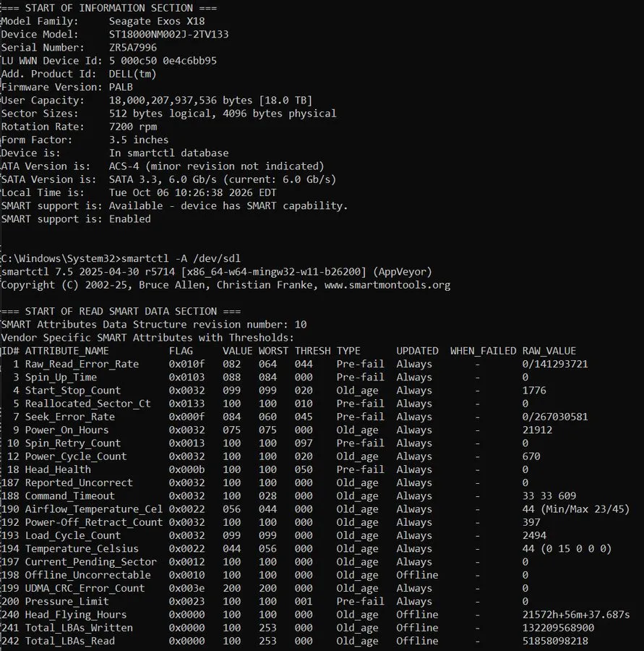Click www.smartmontools.org in the copyright line
Viewport: 644px width, 651px height.
pyautogui.click(x=387, y=285)
